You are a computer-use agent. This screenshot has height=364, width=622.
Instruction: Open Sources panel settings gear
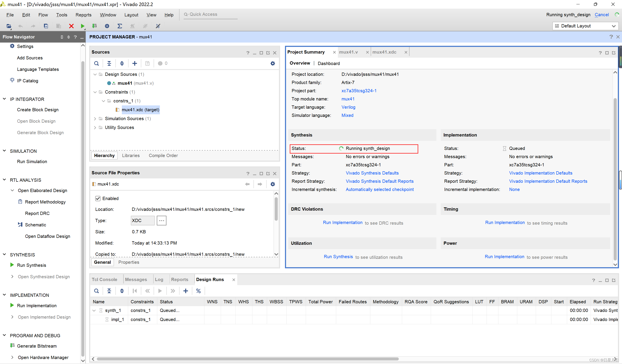[272, 64]
